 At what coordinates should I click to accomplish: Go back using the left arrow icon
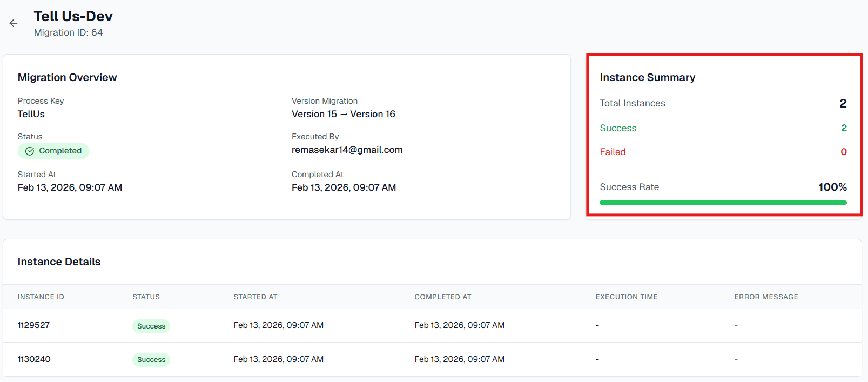click(14, 23)
